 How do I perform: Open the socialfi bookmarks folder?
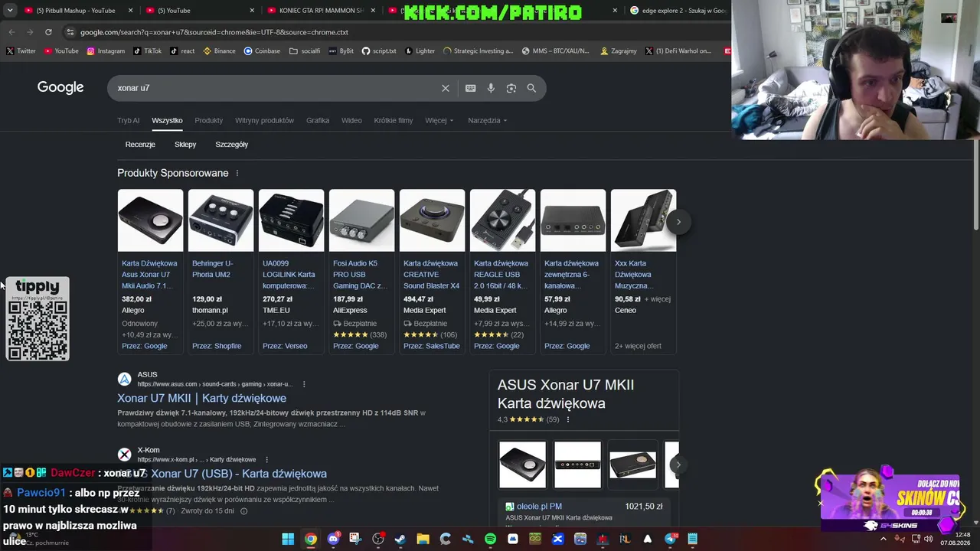[305, 51]
